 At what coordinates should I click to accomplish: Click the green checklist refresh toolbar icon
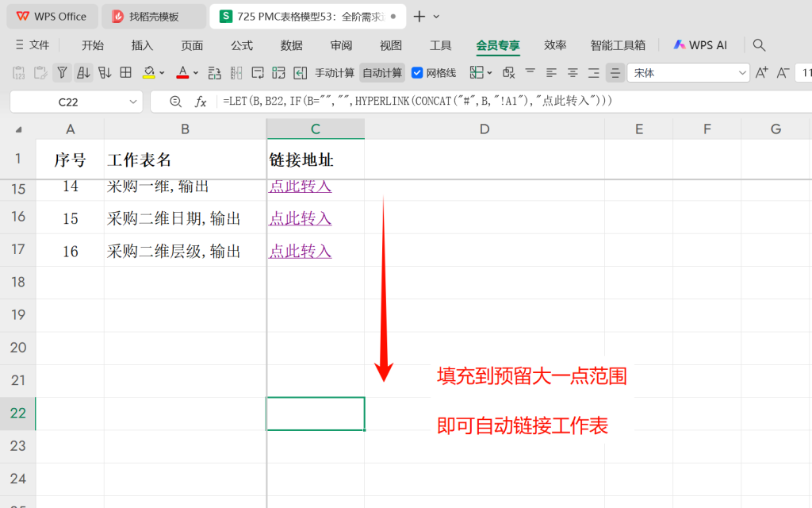click(x=278, y=72)
